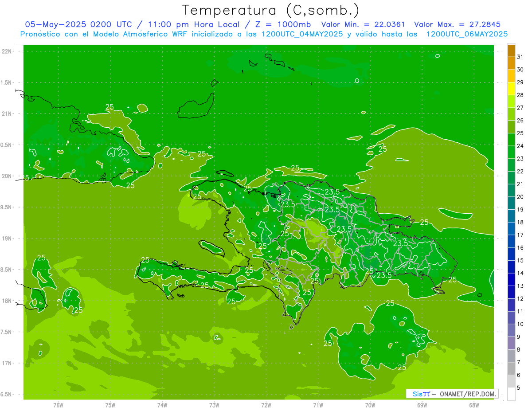This screenshot has height=411, width=532.
Task: Select the '1200UTC_06MAY2025' valid-until time
Action: (467, 34)
